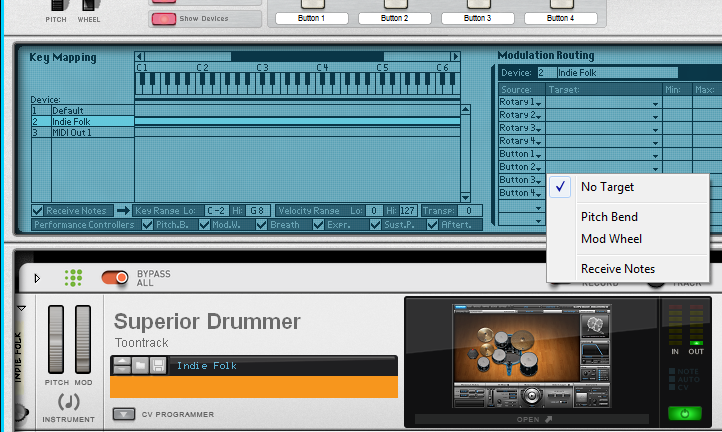
Task: Click the Superior Drummer plugin thumbnail
Action: tap(532, 356)
